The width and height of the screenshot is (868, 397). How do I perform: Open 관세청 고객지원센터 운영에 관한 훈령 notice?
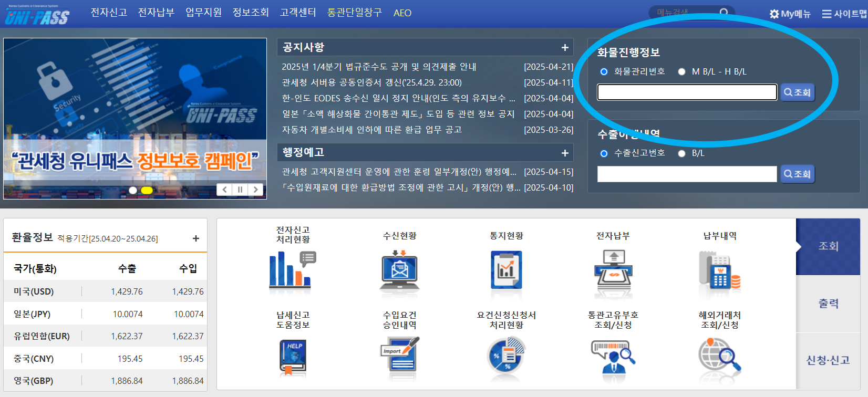(x=399, y=172)
